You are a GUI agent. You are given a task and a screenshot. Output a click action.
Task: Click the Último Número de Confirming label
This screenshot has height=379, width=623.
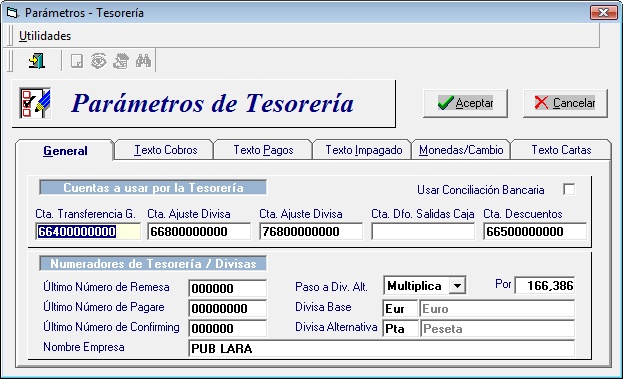tap(111, 327)
